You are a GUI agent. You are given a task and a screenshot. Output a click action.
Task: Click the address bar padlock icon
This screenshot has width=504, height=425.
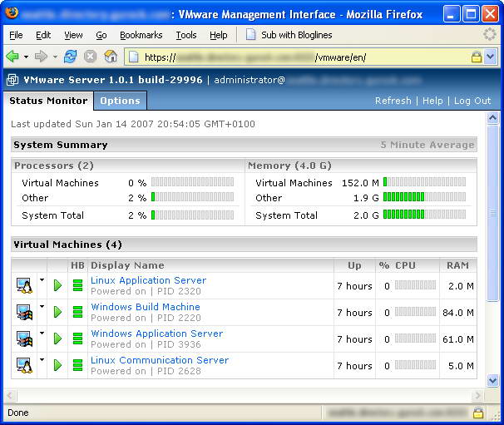click(x=477, y=57)
